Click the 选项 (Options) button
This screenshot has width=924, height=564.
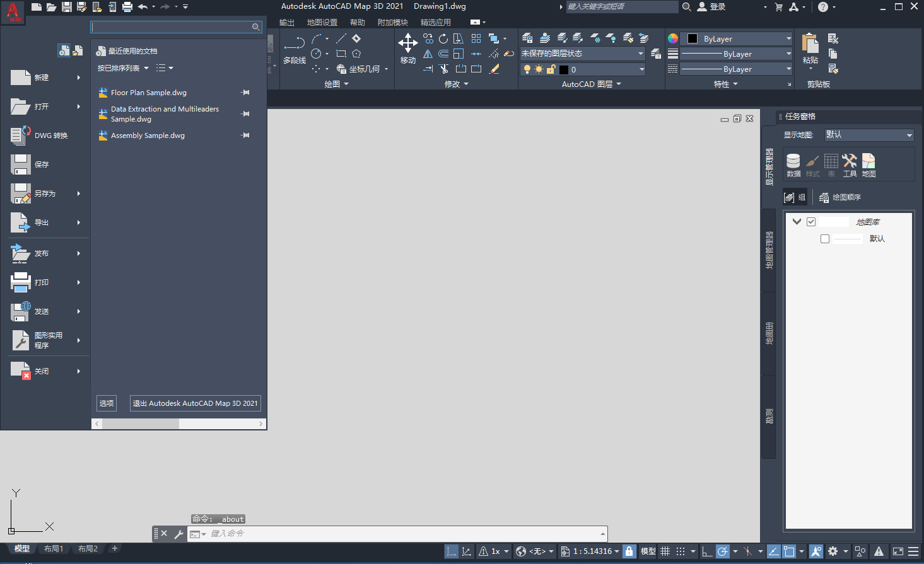[107, 403]
